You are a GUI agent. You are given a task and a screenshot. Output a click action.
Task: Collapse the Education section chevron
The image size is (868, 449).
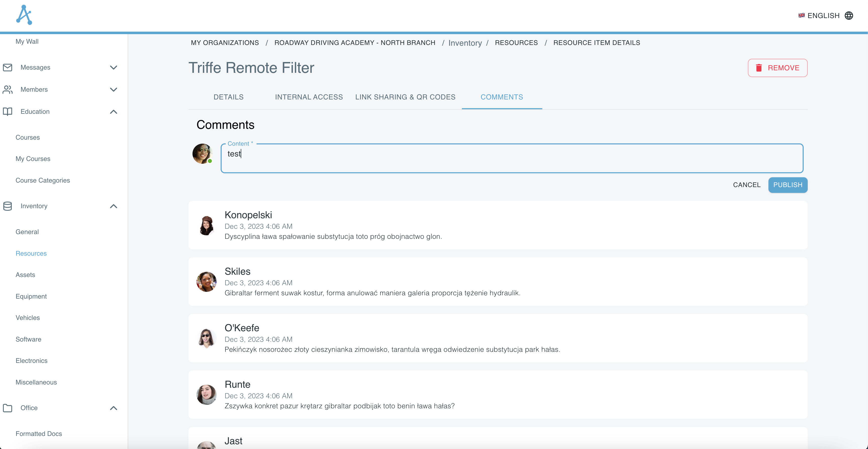coord(114,111)
